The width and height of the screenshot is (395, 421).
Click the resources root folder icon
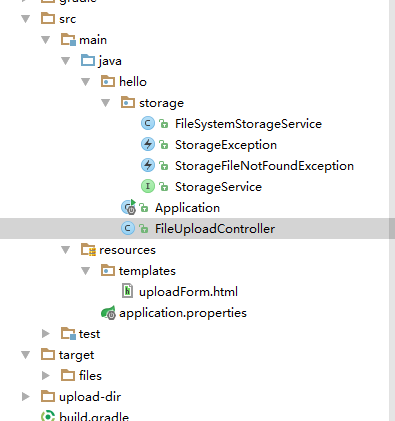click(88, 249)
